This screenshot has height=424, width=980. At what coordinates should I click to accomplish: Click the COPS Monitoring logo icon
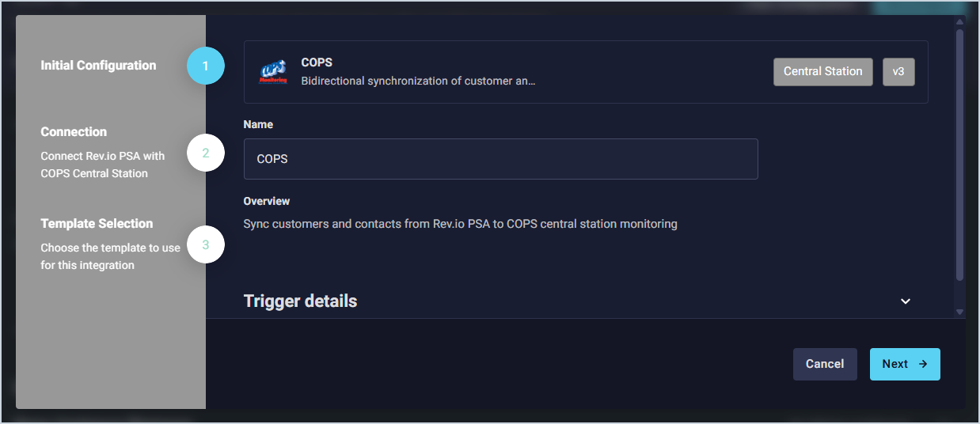[273, 72]
